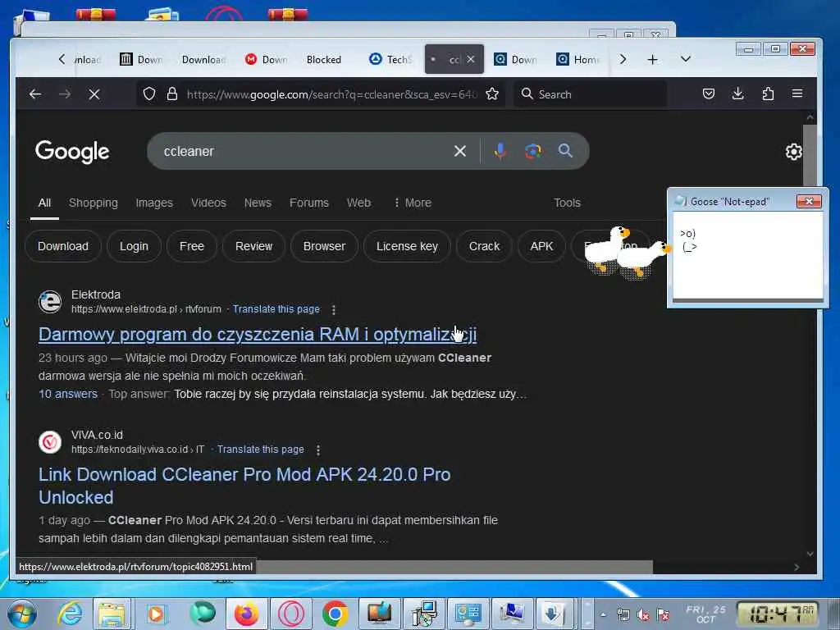Open a new tab with plus button

pyautogui.click(x=652, y=59)
